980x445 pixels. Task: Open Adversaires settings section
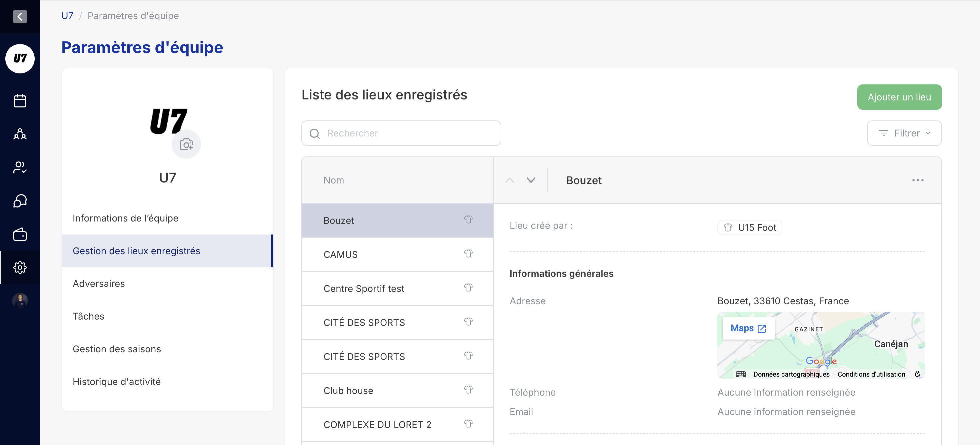[99, 284]
